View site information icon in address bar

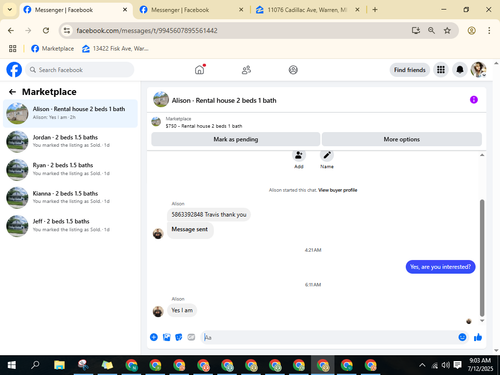coord(67,31)
